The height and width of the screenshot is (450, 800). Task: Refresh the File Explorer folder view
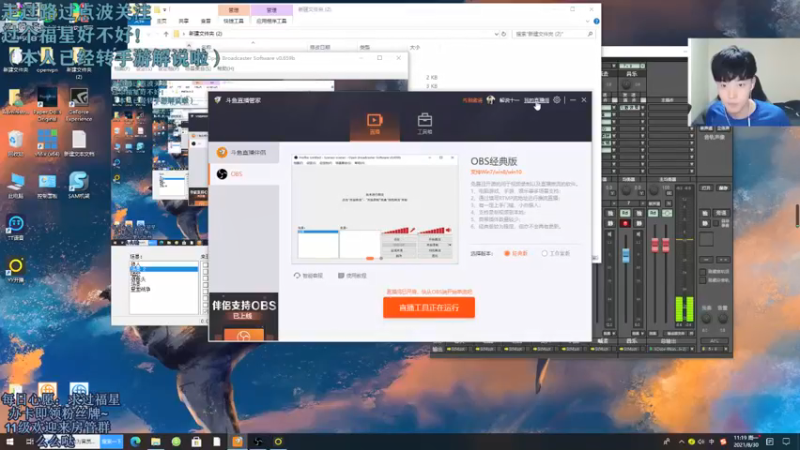504,34
